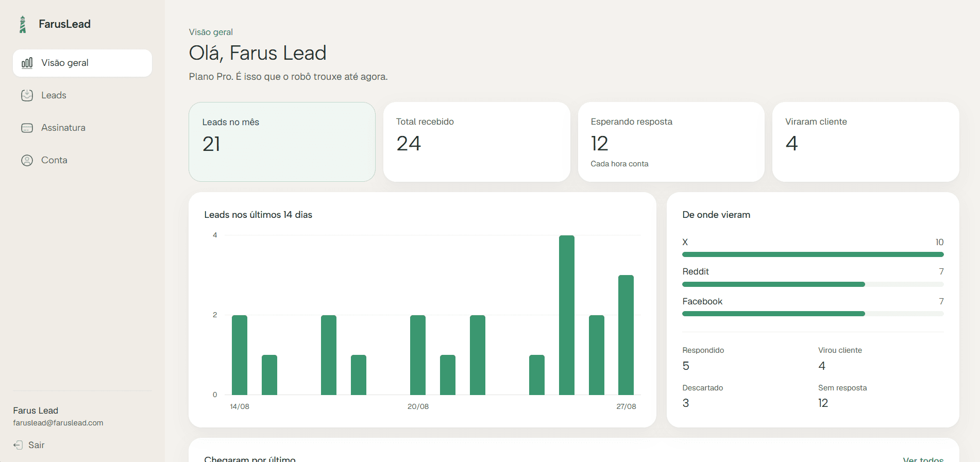
Task: Select the Total recebido card
Action: click(x=477, y=142)
